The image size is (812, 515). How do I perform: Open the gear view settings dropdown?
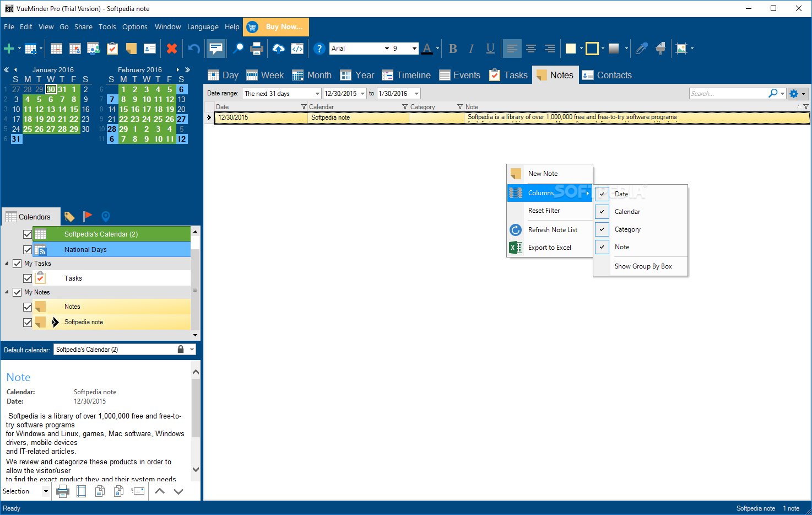797,94
